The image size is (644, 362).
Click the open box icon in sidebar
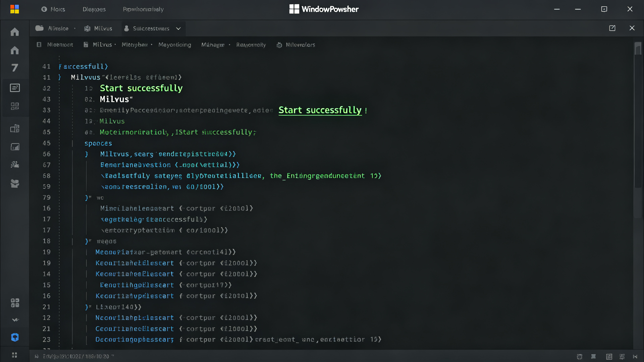(x=15, y=183)
